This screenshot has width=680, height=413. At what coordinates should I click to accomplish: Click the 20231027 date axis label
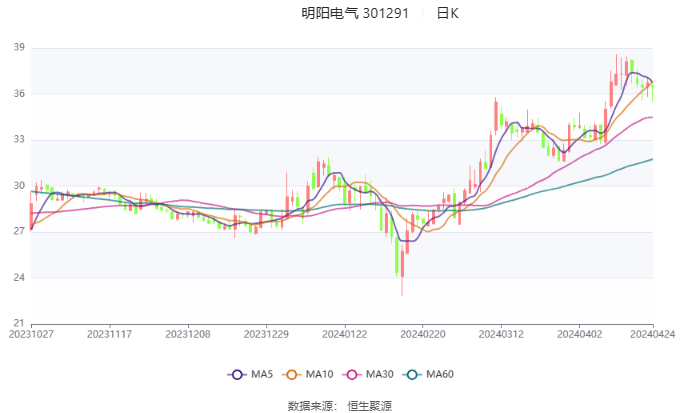tap(31, 335)
